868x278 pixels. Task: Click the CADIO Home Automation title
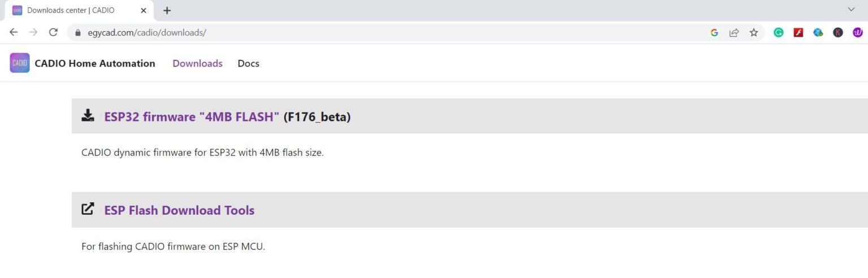point(95,63)
